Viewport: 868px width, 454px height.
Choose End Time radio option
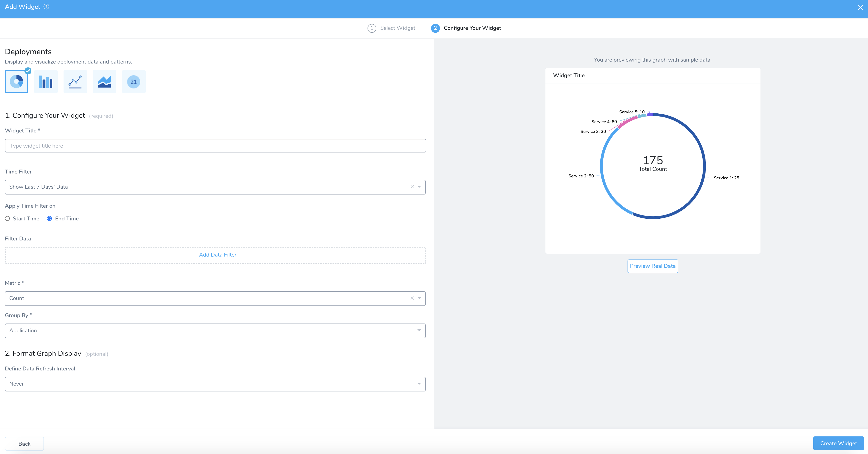(x=49, y=219)
